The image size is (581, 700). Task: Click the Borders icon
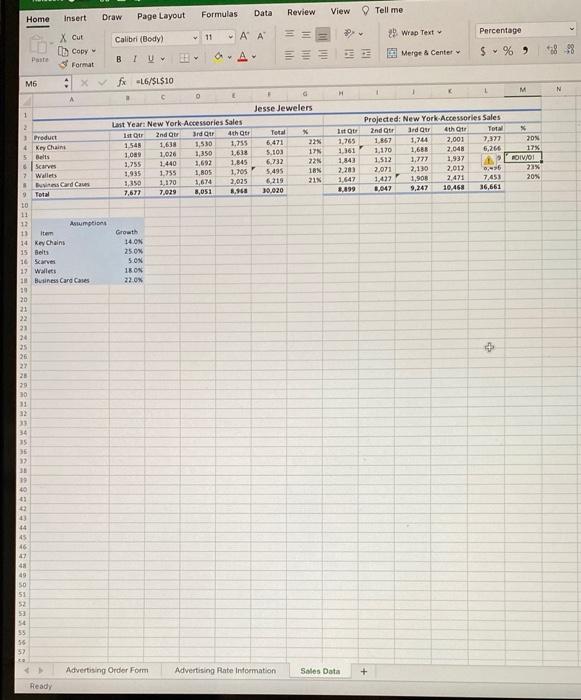click(184, 58)
